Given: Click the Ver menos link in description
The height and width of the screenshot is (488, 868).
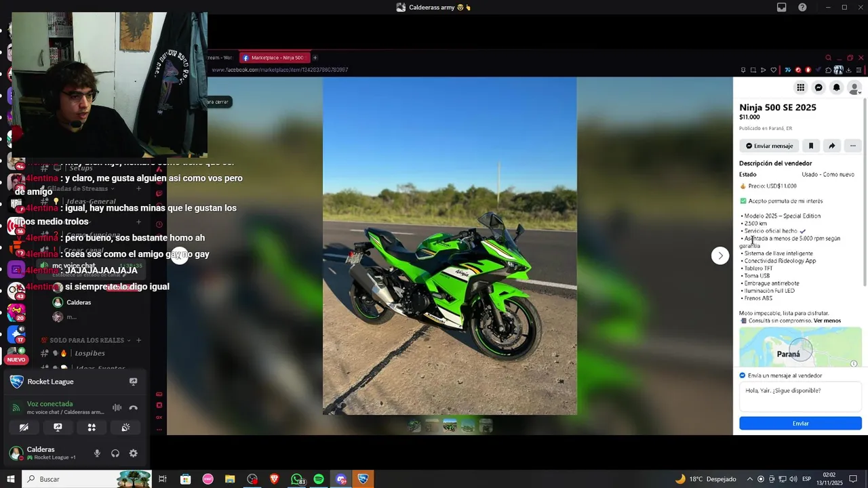Looking at the screenshot, I should click(827, 321).
